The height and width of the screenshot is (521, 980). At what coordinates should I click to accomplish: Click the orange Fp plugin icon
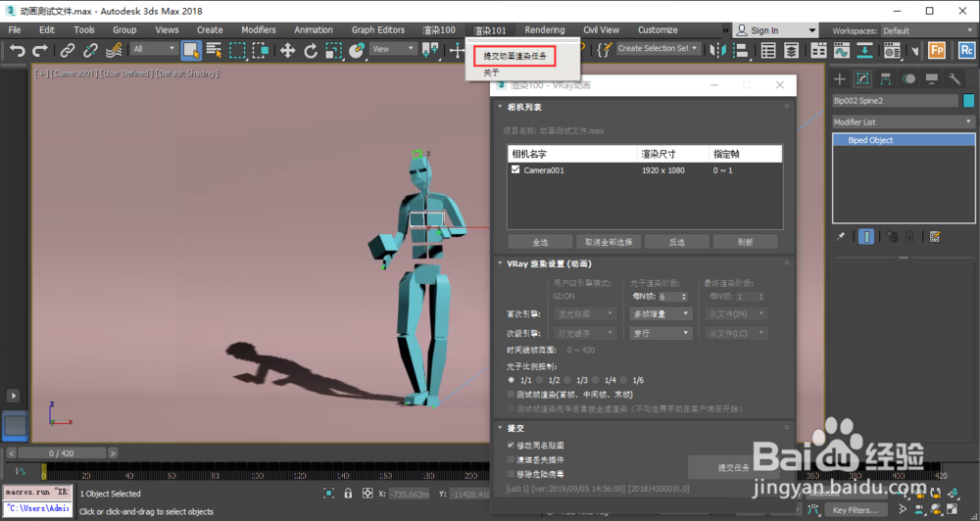pyautogui.click(x=936, y=51)
